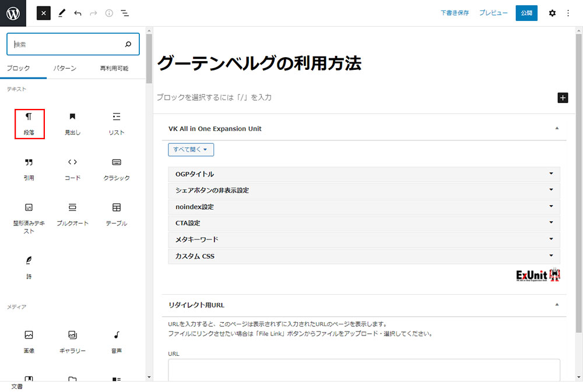Click the black plus add-block button
Image resolution: width=583 pixels, height=392 pixels.
(563, 97)
